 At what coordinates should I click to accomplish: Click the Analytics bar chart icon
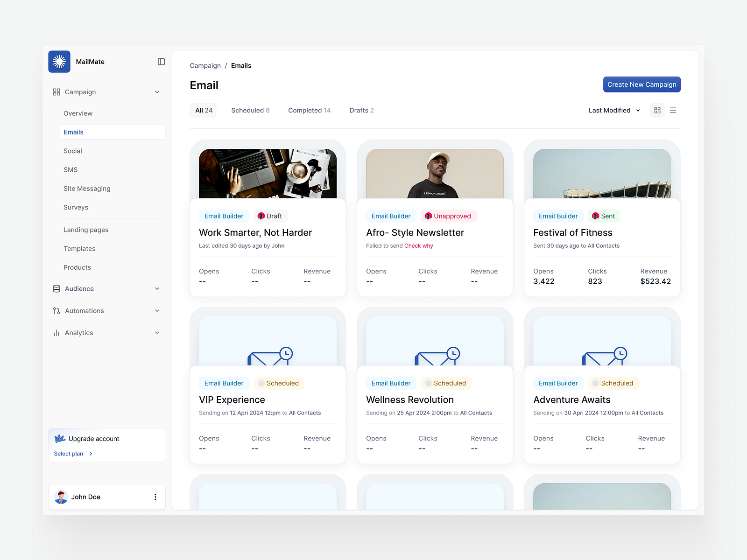pos(56,333)
